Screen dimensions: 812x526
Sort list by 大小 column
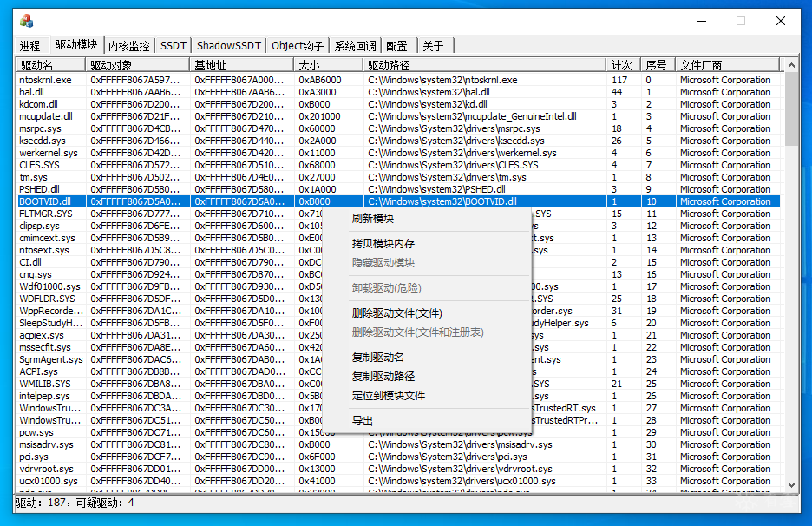click(328, 65)
